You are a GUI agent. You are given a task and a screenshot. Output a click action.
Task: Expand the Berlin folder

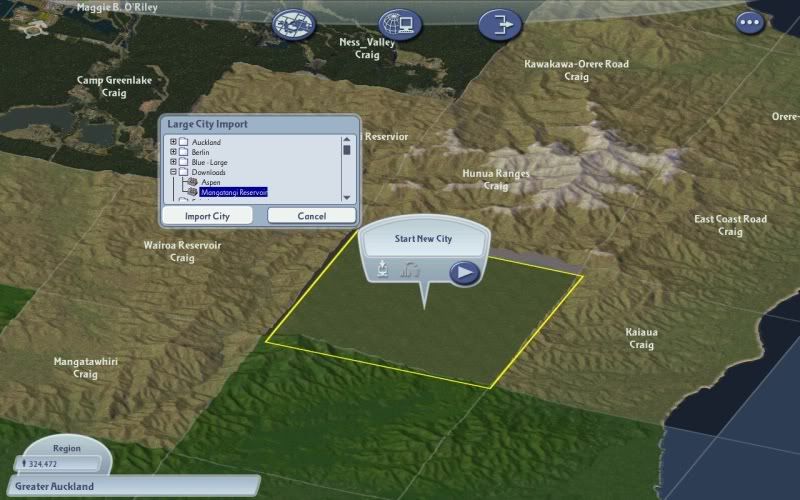click(x=173, y=152)
